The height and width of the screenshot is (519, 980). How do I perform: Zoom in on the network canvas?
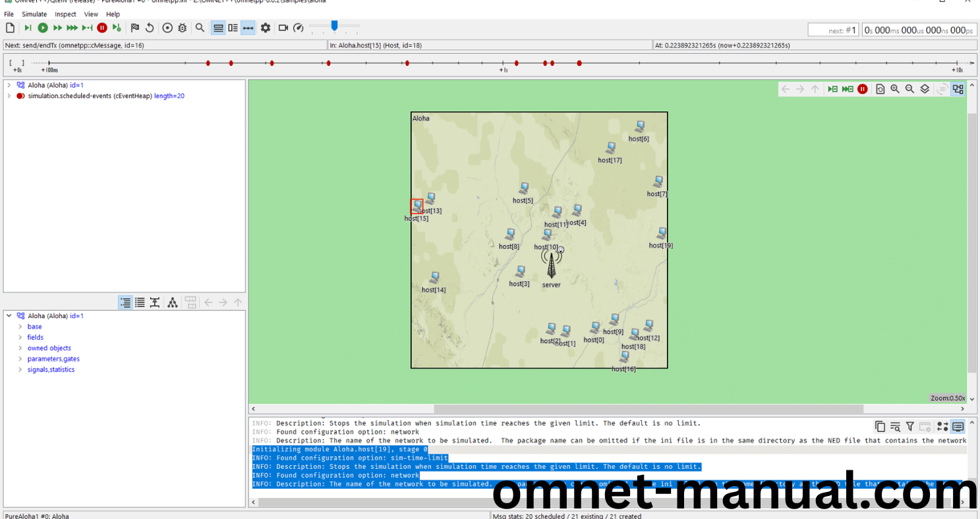point(895,89)
